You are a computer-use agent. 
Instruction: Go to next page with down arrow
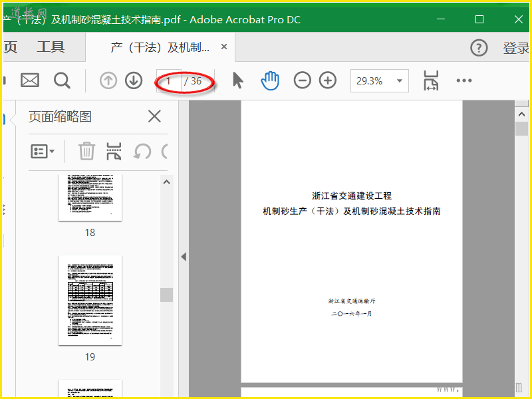134,80
